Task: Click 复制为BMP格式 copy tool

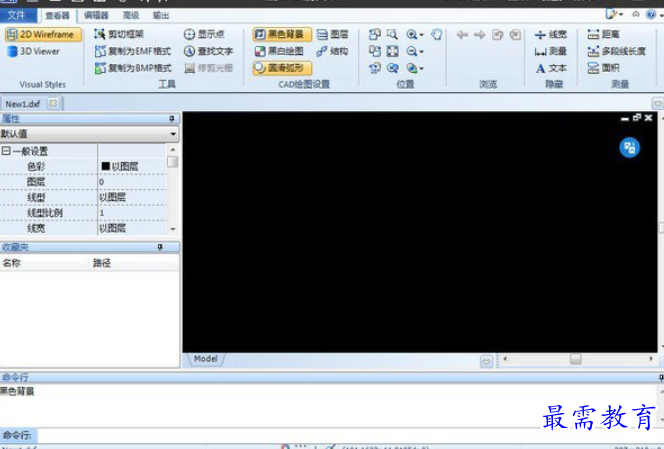Action: coord(133,68)
